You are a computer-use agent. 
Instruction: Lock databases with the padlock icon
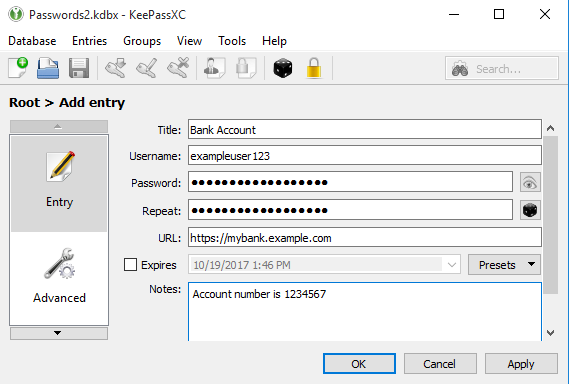[x=314, y=68]
